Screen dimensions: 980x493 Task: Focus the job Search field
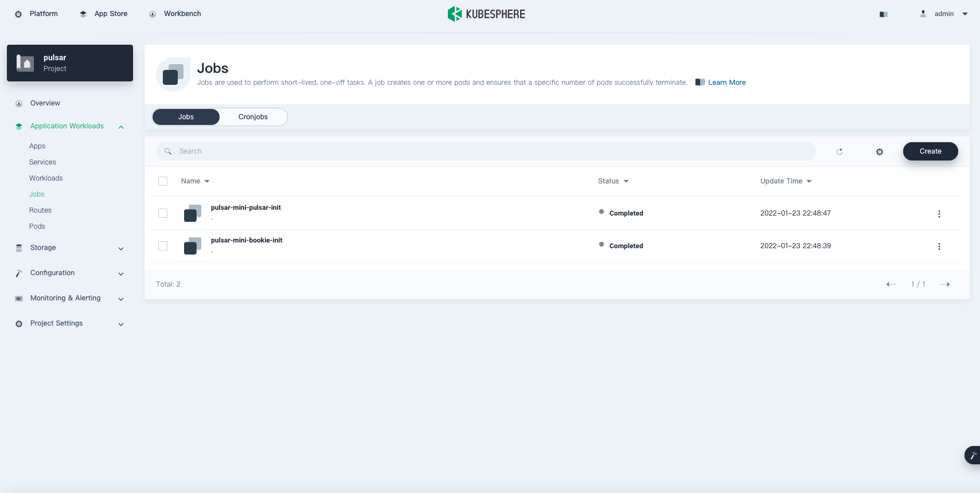(x=486, y=151)
